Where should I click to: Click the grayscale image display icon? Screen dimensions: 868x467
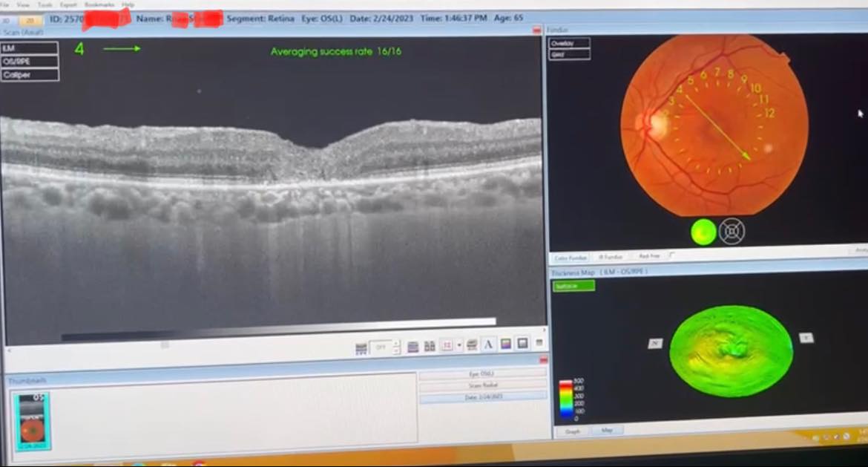pos(522,344)
